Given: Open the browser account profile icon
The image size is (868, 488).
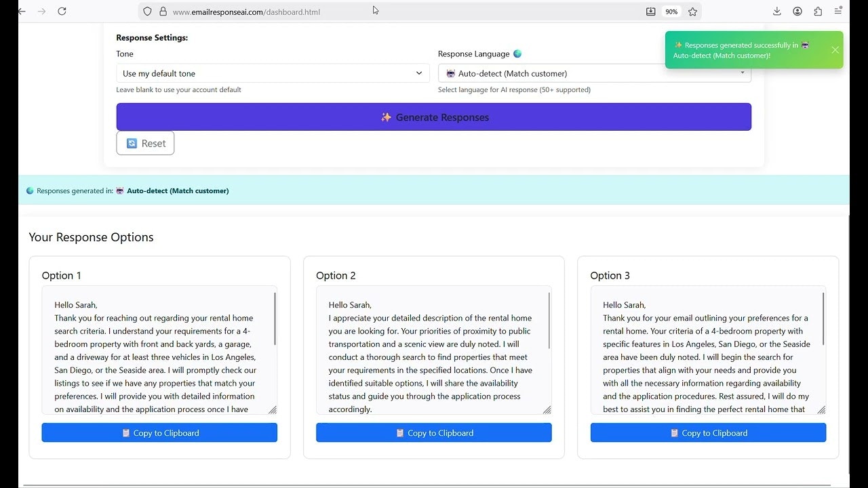Looking at the screenshot, I should point(797,12).
